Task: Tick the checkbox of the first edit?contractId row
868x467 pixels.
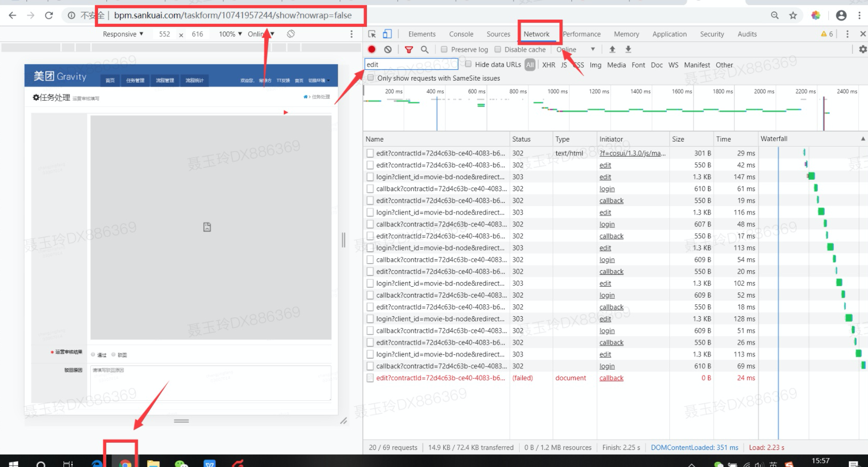Action: [x=370, y=153]
